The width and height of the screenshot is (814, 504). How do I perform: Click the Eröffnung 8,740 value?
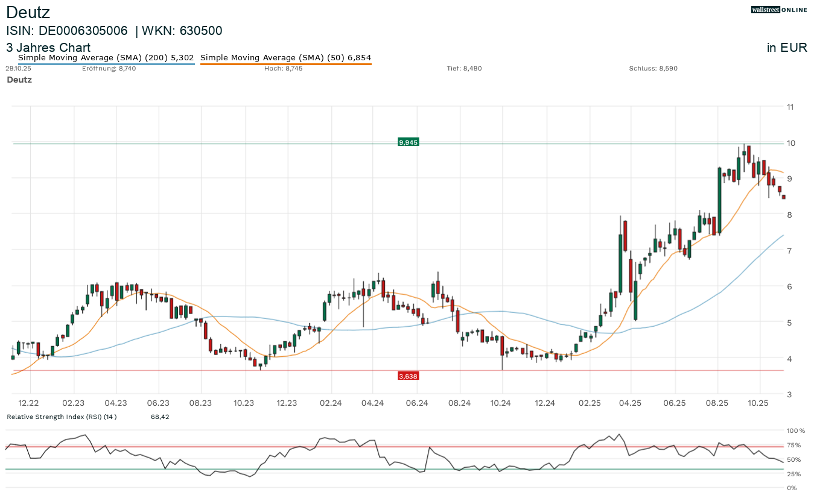click(109, 69)
